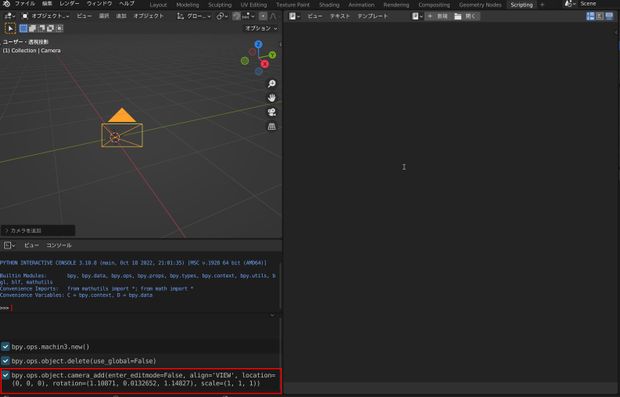
Task: Choose the invert selection mode icon
Action: (x=51, y=28)
